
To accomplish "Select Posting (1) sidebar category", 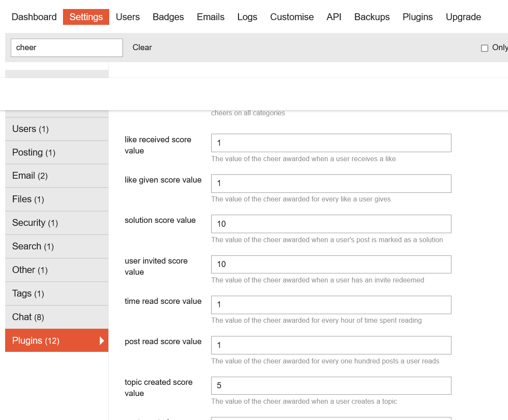I will pos(57,152).
